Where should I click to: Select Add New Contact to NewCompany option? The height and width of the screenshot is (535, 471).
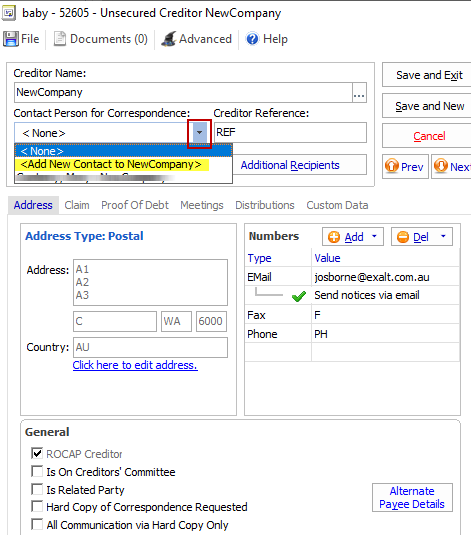pyautogui.click(x=111, y=164)
